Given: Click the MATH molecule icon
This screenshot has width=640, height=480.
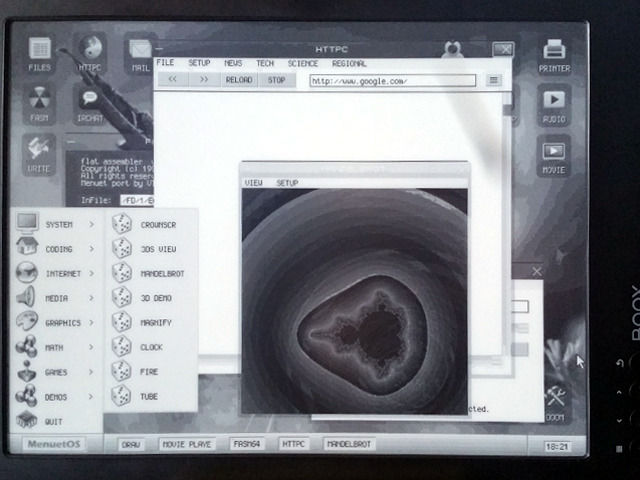Looking at the screenshot, I should click(x=26, y=346).
